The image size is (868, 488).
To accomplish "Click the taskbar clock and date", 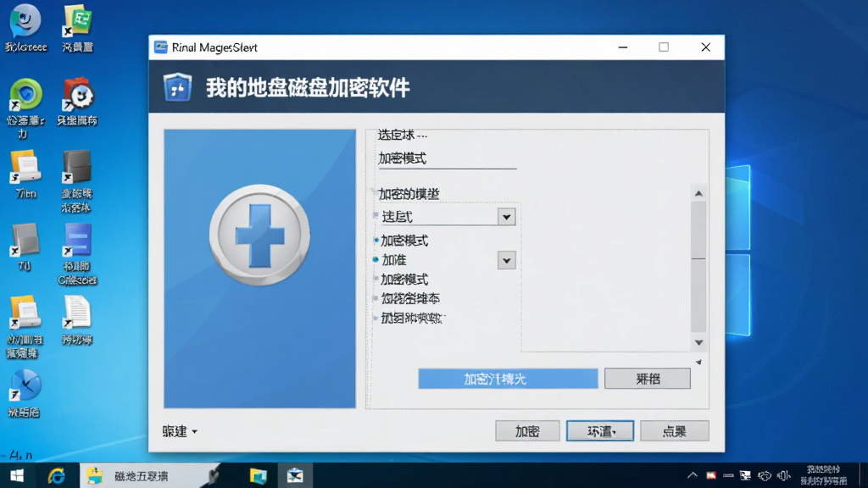I will [823, 475].
